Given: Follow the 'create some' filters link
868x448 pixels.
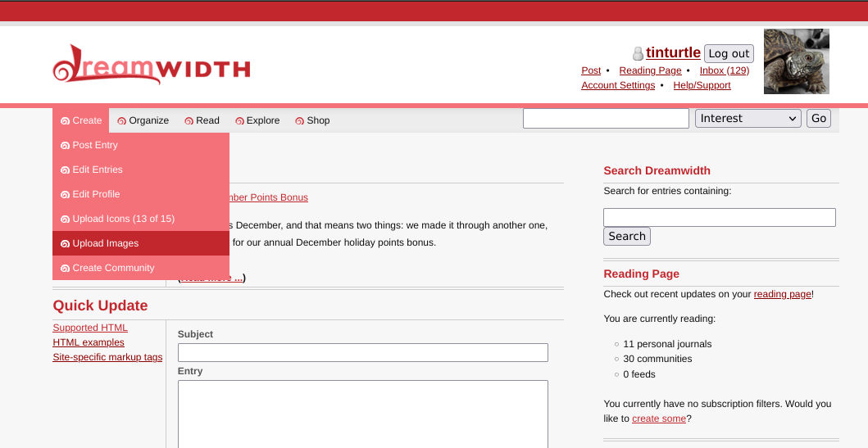Looking at the screenshot, I should (x=659, y=419).
